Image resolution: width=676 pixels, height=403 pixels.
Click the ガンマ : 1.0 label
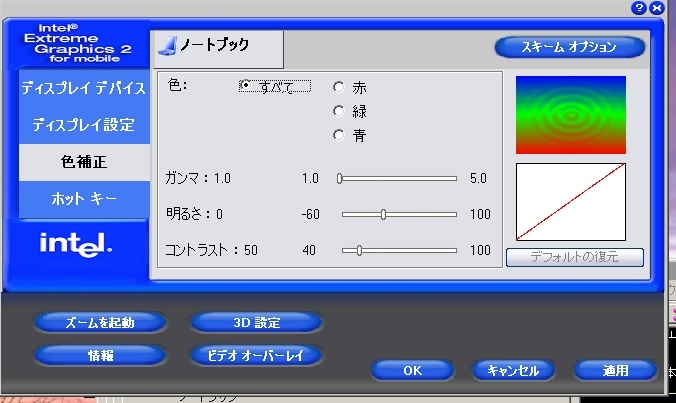198,178
